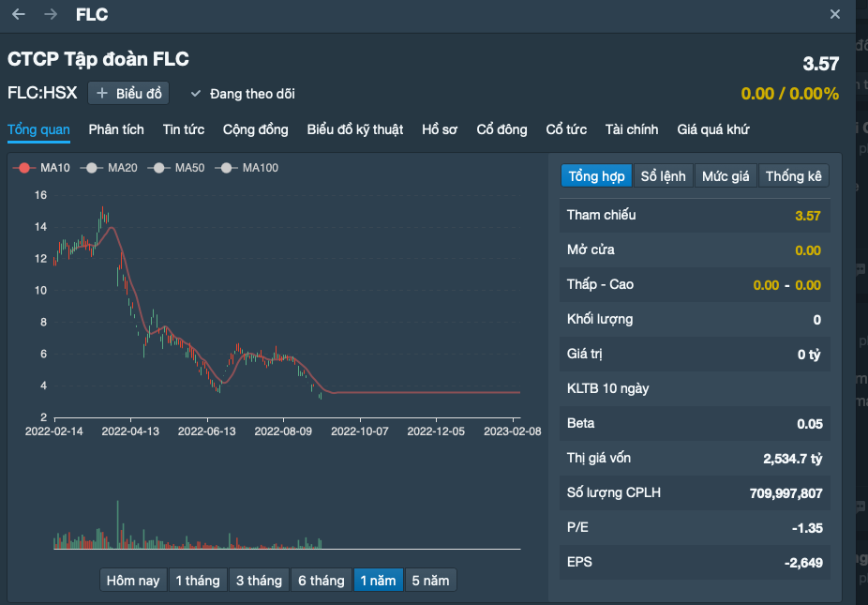Image resolution: width=868 pixels, height=605 pixels.
Task: Click the plus Biểu đồ button
Action: (128, 94)
